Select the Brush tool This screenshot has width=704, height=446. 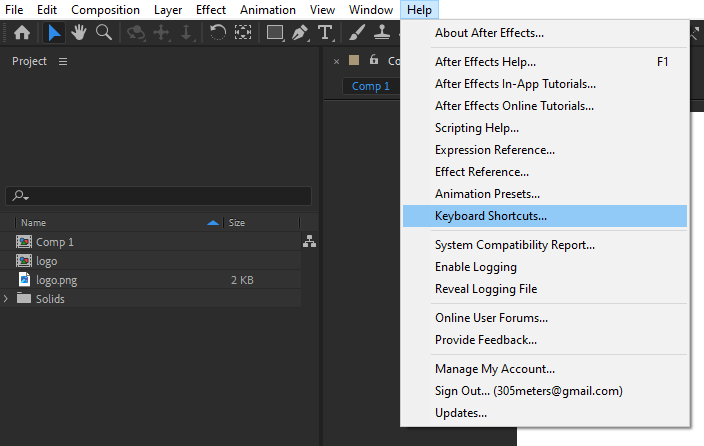click(357, 33)
